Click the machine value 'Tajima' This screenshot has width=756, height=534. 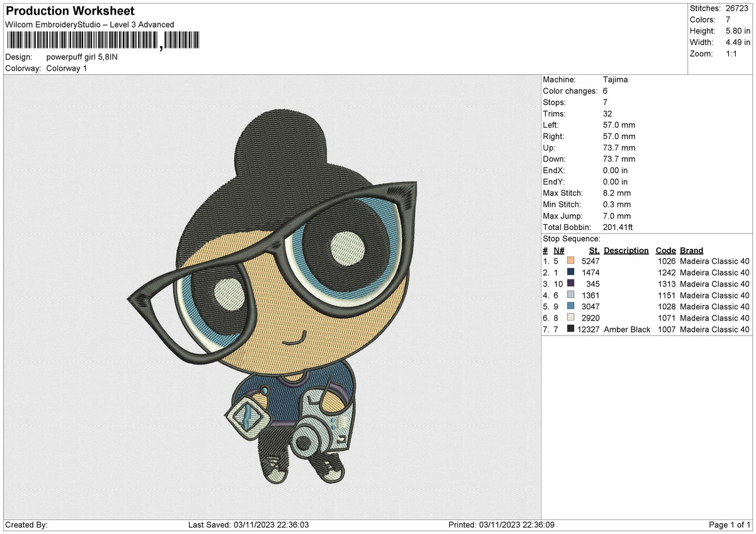(616, 79)
